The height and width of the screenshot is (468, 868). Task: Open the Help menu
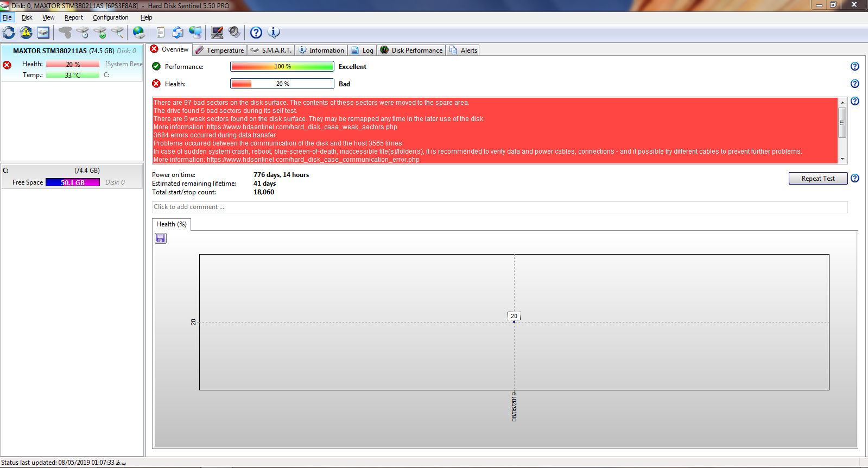click(147, 17)
